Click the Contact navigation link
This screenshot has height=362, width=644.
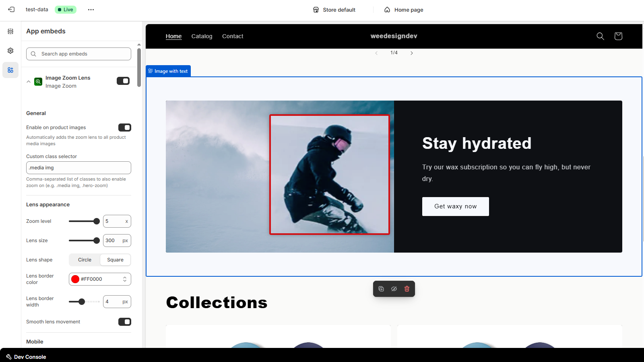coord(233,36)
